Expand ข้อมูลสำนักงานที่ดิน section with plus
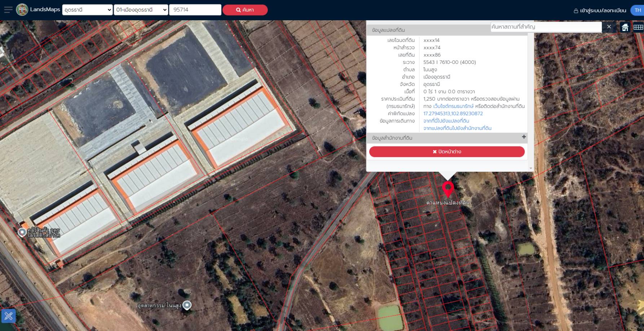Viewport: 644px width, 331px height. pyautogui.click(x=524, y=137)
